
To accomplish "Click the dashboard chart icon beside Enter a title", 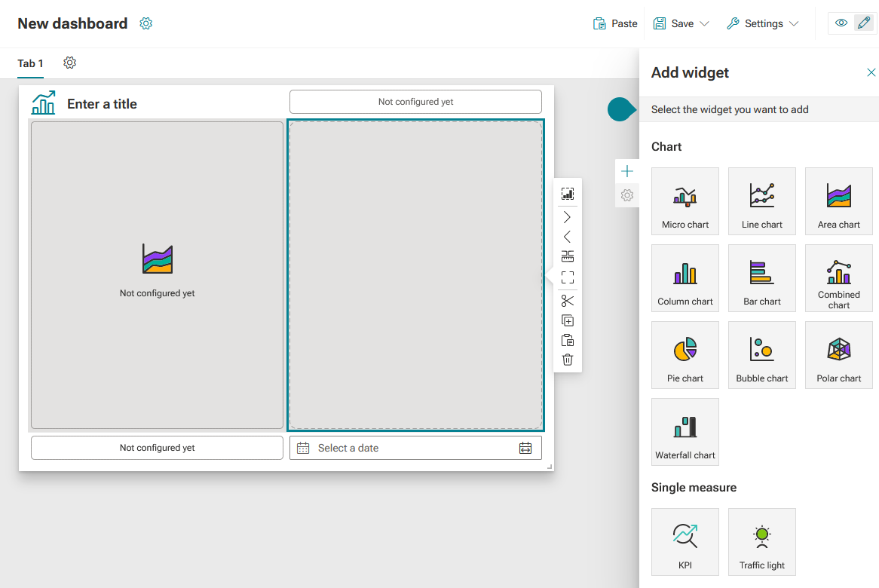I will [x=43, y=103].
